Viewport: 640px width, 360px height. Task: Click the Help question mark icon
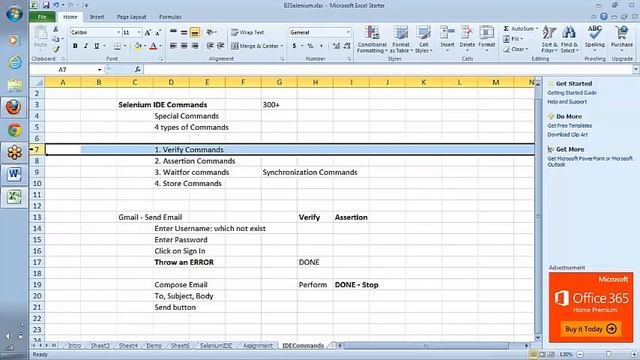point(604,17)
